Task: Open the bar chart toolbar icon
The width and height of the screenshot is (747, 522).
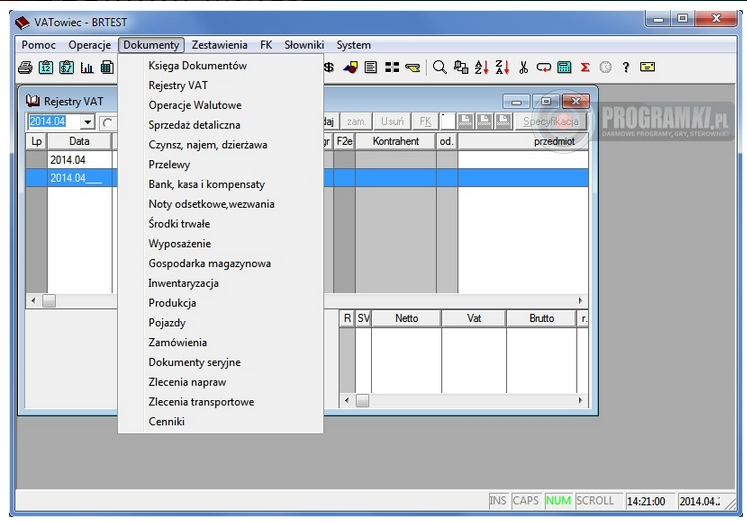Action: [87, 67]
